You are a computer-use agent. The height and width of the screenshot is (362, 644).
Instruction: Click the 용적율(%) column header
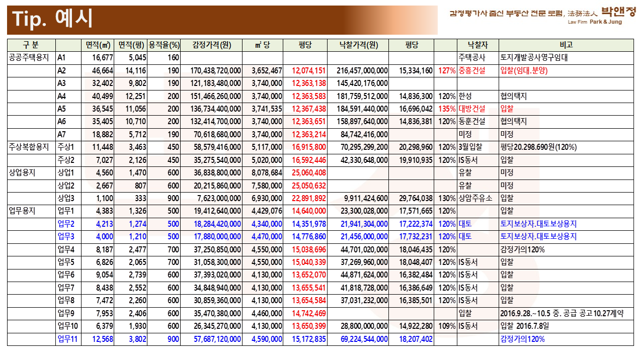coord(164,45)
